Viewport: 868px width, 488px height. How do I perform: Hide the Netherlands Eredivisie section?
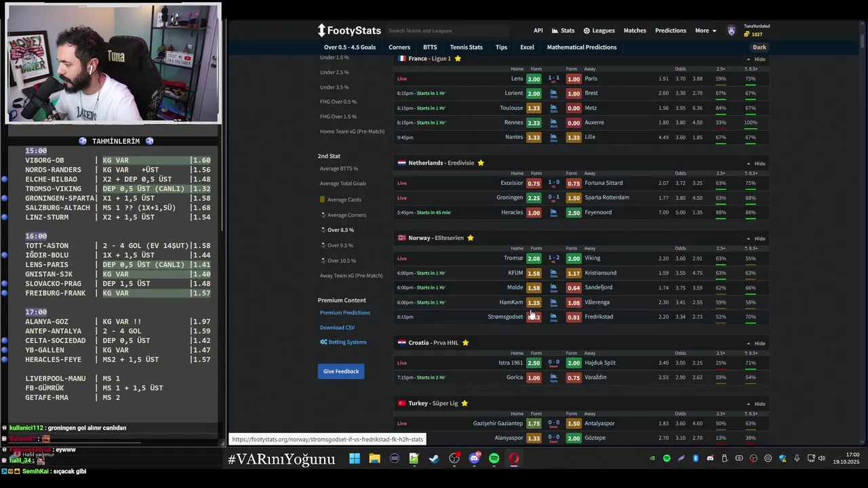tap(756, 164)
